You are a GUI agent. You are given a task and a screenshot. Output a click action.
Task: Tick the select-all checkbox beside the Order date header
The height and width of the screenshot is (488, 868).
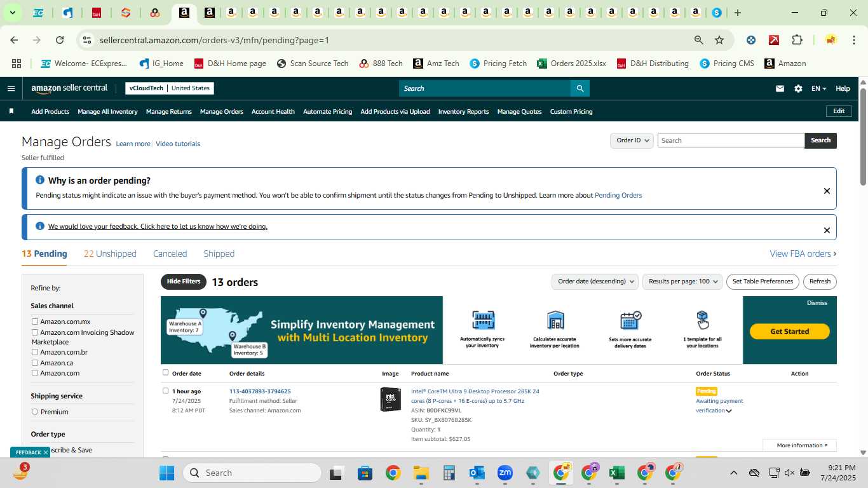pyautogui.click(x=166, y=372)
